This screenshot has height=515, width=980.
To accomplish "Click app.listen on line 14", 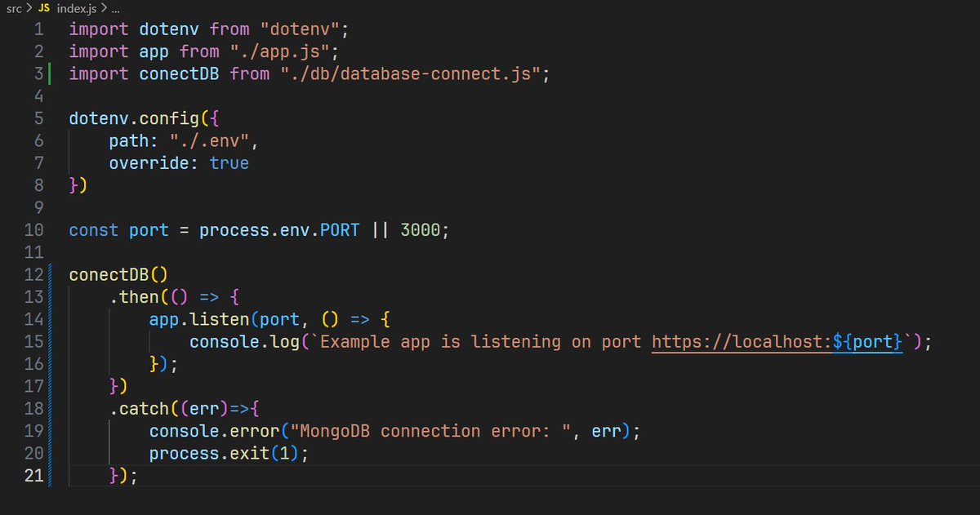I will pyautogui.click(x=199, y=320).
